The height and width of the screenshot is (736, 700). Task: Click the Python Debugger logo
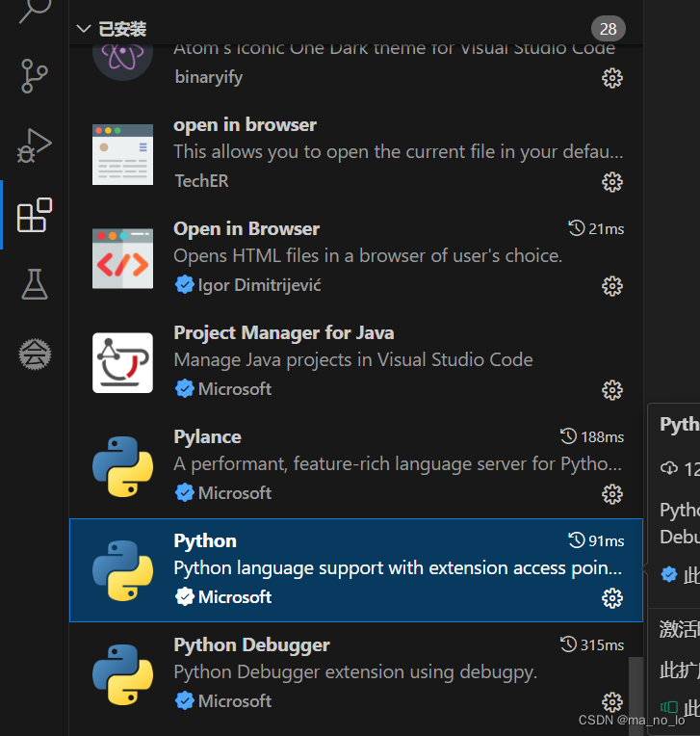[122, 675]
